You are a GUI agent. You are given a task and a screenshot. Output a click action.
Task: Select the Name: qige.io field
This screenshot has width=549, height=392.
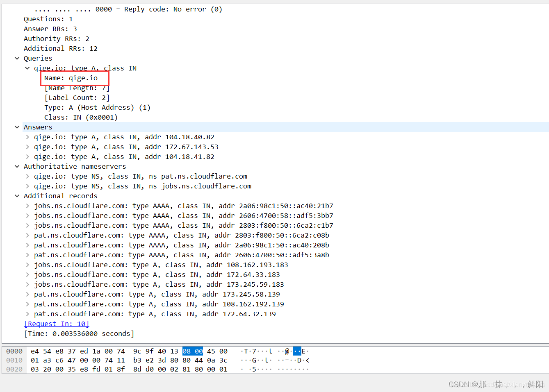point(71,78)
